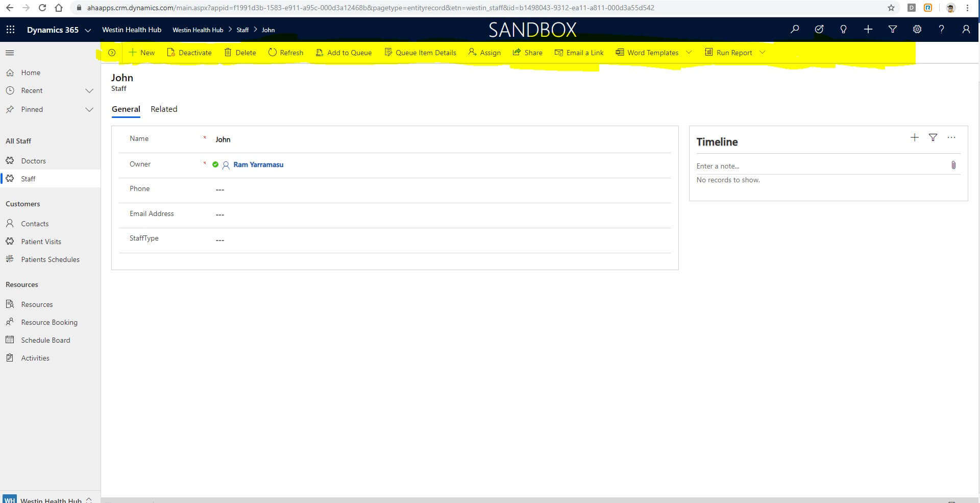Open the assistant lightbulb icon

(844, 30)
